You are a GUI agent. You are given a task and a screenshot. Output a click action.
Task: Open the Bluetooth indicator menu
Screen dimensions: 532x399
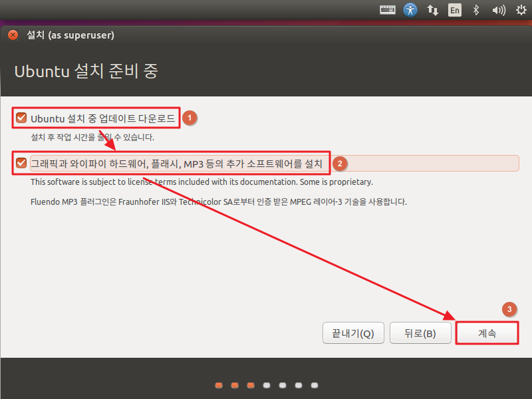point(476,10)
